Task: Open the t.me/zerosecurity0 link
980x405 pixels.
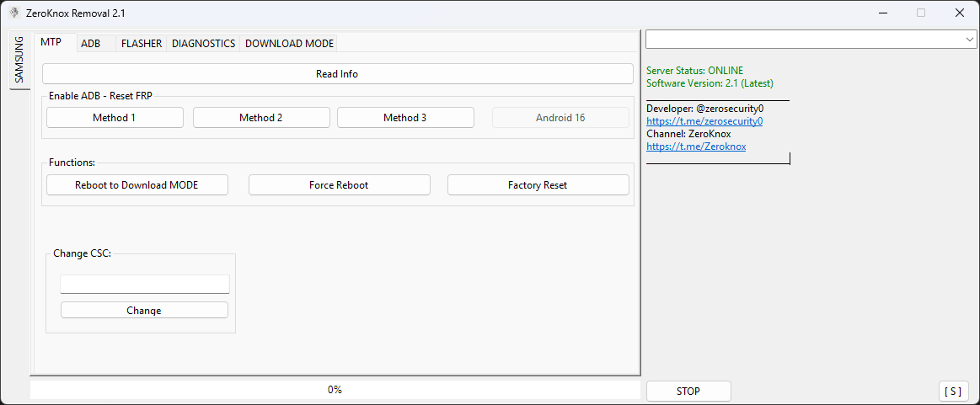Action: (x=704, y=121)
